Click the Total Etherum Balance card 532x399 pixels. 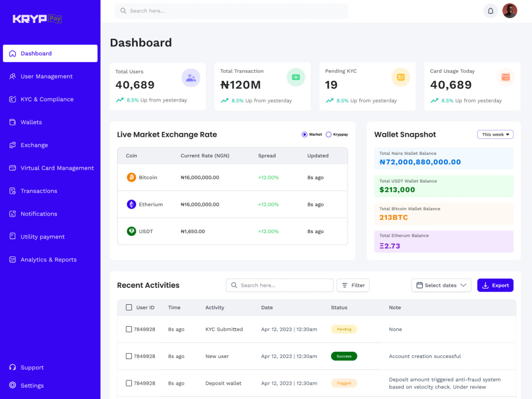(x=444, y=242)
